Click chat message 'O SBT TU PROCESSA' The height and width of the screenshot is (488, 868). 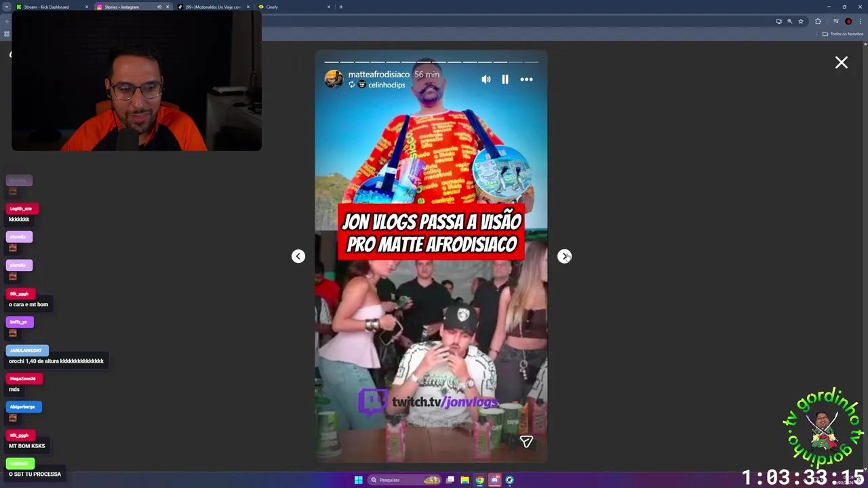pos(35,474)
